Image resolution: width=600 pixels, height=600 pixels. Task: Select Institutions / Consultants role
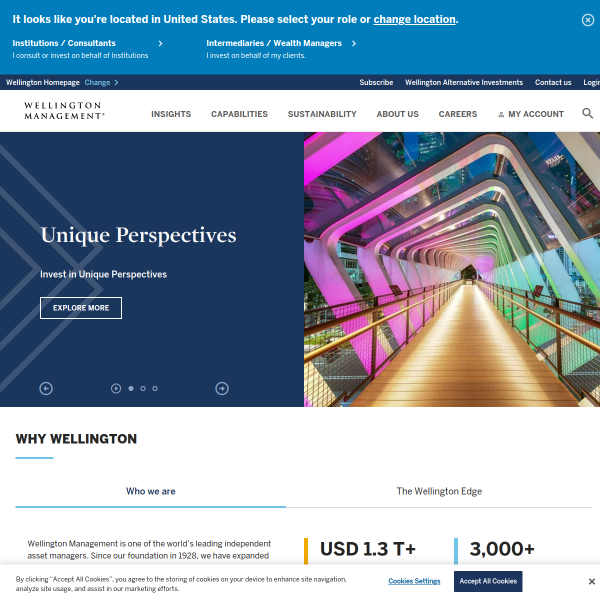tap(64, 43)
